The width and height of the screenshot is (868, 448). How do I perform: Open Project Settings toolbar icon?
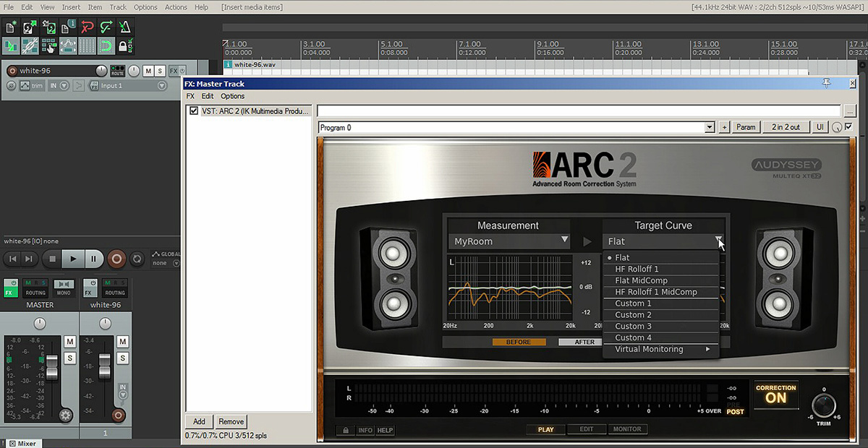(x=68, y=27)
